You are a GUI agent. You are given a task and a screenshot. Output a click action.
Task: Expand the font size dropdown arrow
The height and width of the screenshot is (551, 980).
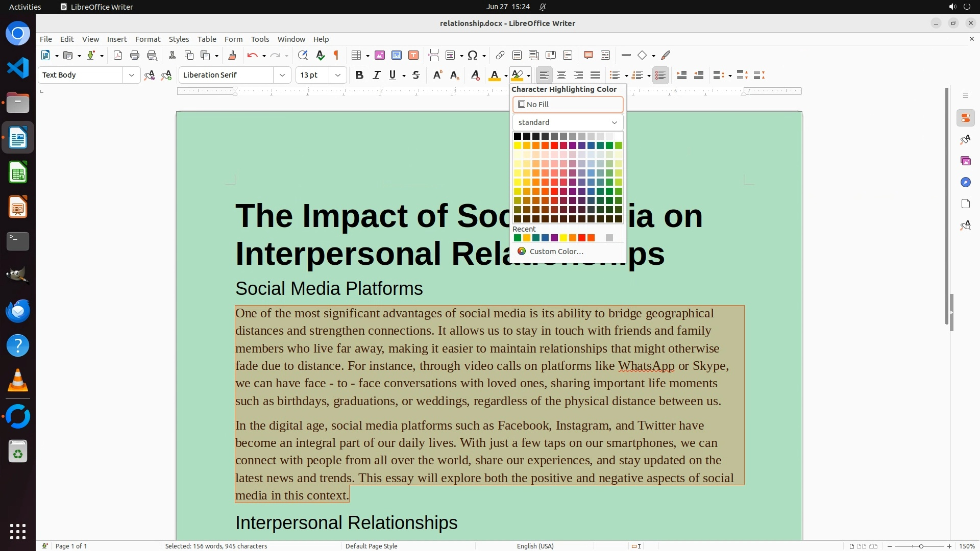[337, 75]
